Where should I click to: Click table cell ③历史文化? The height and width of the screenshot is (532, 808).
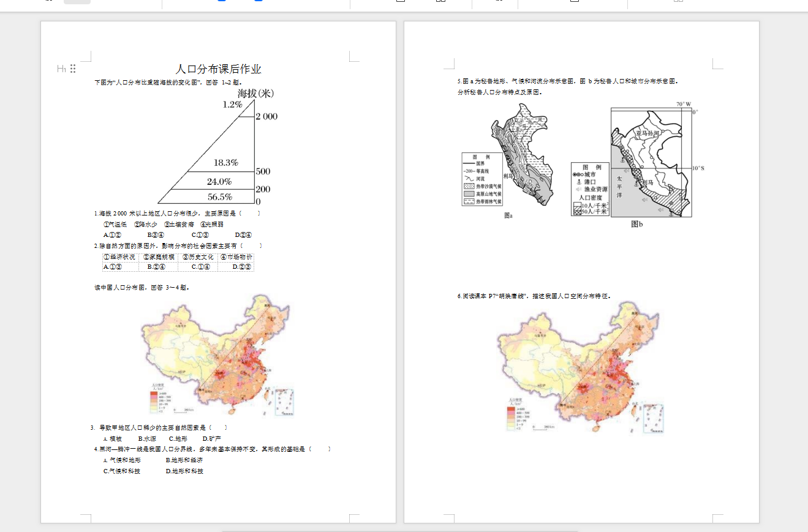pyautogui.click(x=197, y=257)
